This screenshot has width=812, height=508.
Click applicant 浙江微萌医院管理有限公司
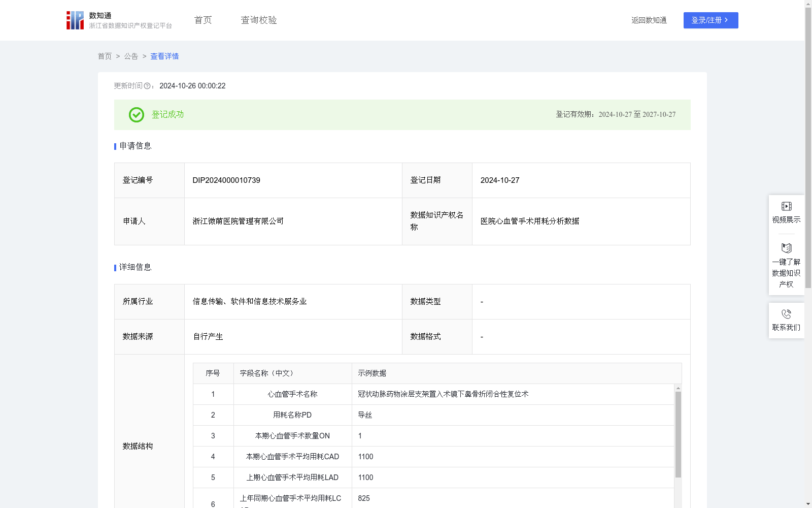coord(238,221)
